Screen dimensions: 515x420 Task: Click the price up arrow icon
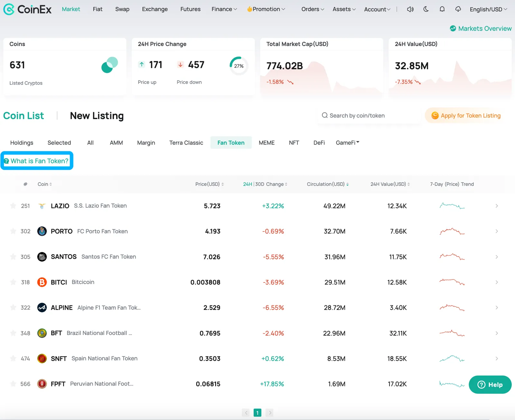pos(142,64)
